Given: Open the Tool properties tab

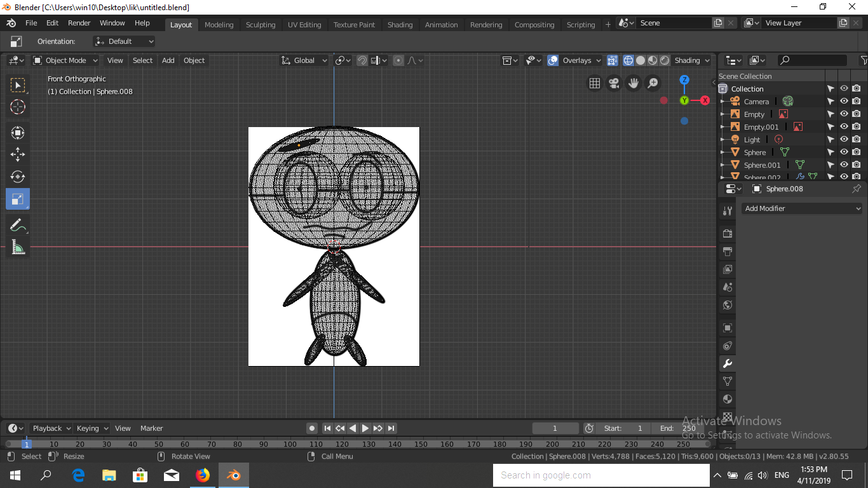Looking at the screenshot, I should tap(728, 211).
